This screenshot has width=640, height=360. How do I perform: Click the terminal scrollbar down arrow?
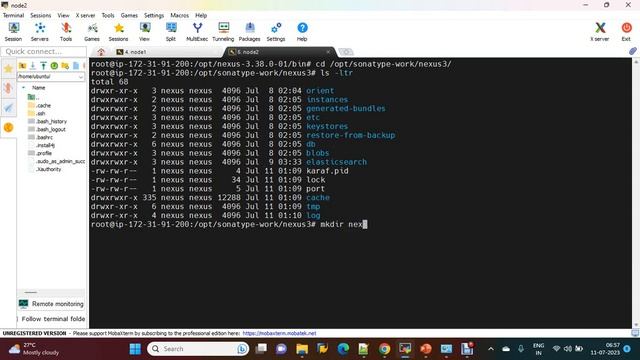[x=636, y=325]
